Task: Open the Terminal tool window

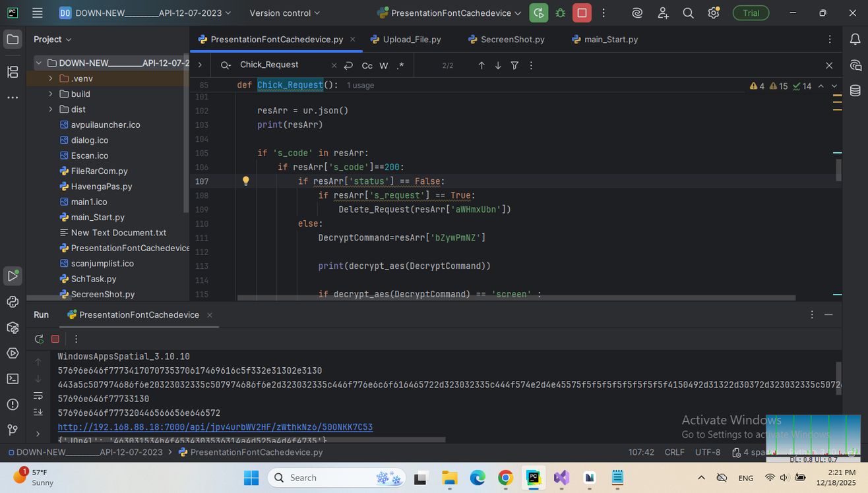Action: pyautogui.click(x=13, y=378)
